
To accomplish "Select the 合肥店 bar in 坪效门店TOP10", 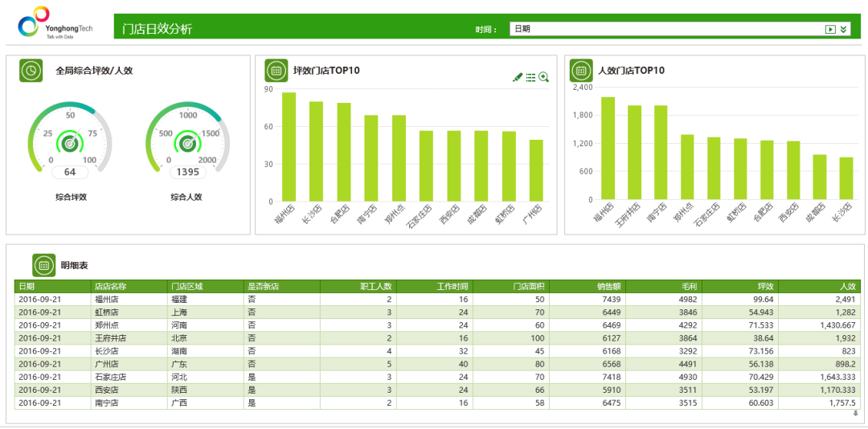I will coord(344,152).
